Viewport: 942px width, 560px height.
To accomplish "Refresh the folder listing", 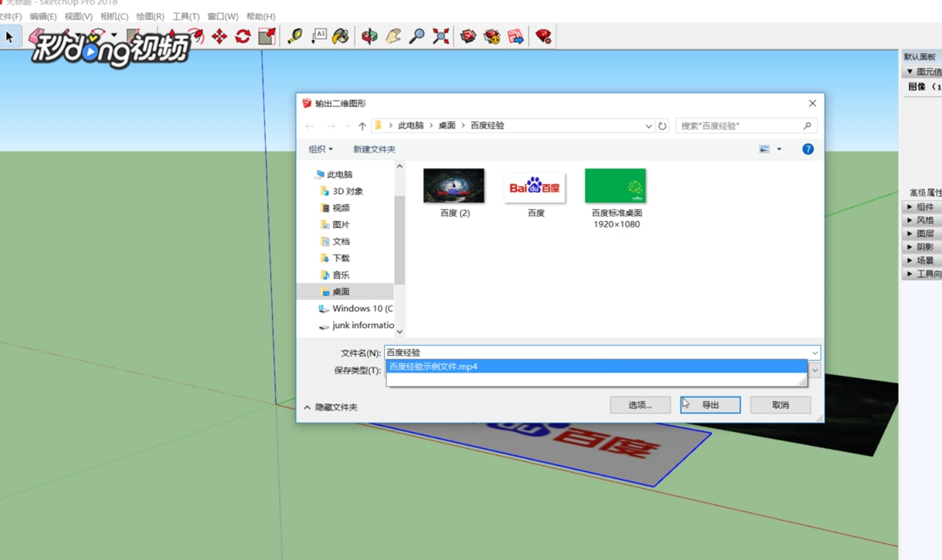I will [663, 126].
